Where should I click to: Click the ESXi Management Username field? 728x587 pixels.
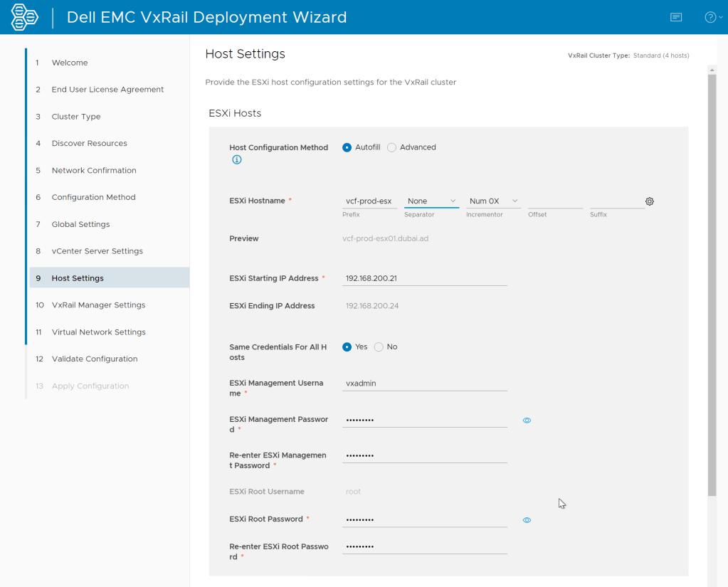click(x=424, y=384)
